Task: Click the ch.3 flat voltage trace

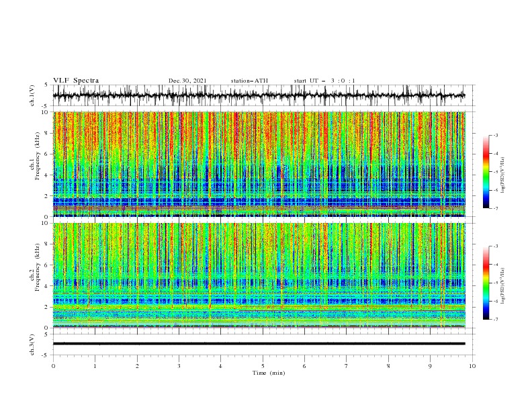Action: tap(259, 344)
